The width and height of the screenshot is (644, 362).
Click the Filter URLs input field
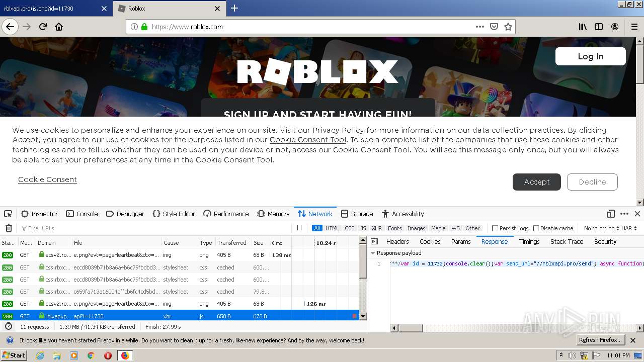(156, 228)
